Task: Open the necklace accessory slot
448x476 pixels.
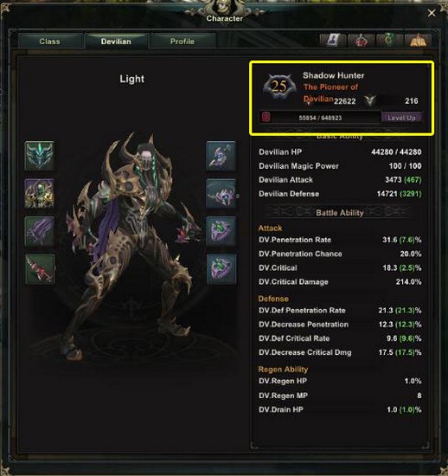Action: coord(221,156)
